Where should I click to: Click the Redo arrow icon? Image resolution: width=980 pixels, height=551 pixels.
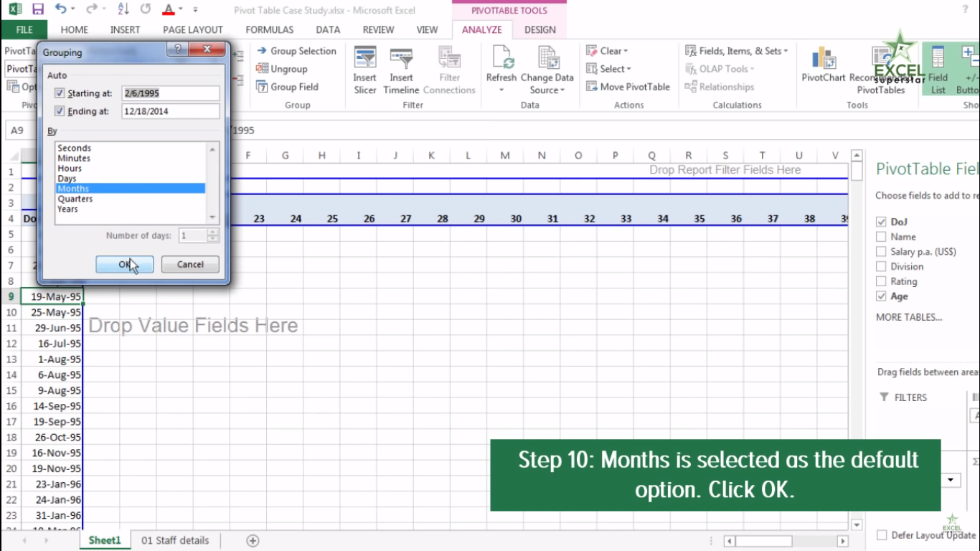(92, 10)
